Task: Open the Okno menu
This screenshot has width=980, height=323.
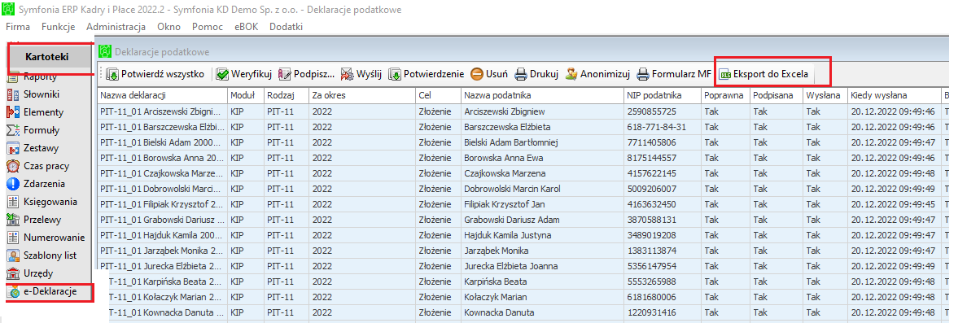Action: coord(168,27)
